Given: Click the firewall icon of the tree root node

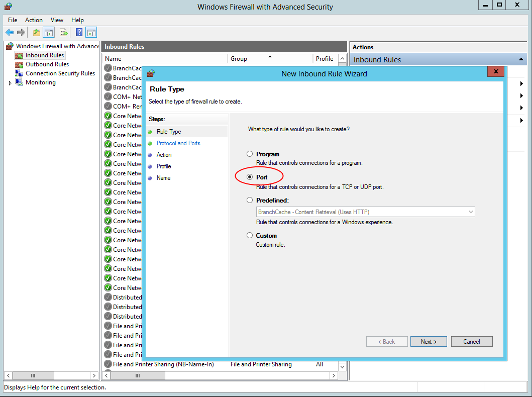Looking at the screenshot, I should click(x=10, y=46).
